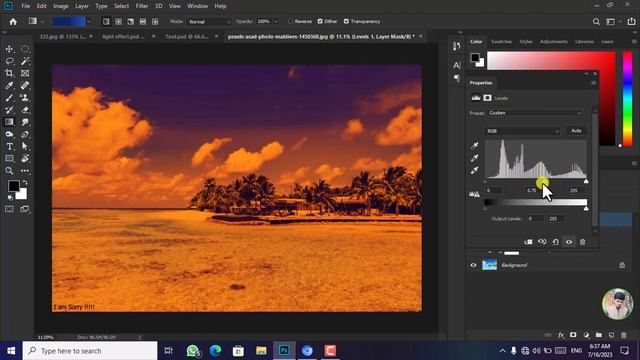Open the Properties panel flyout menu

point(593,83)
